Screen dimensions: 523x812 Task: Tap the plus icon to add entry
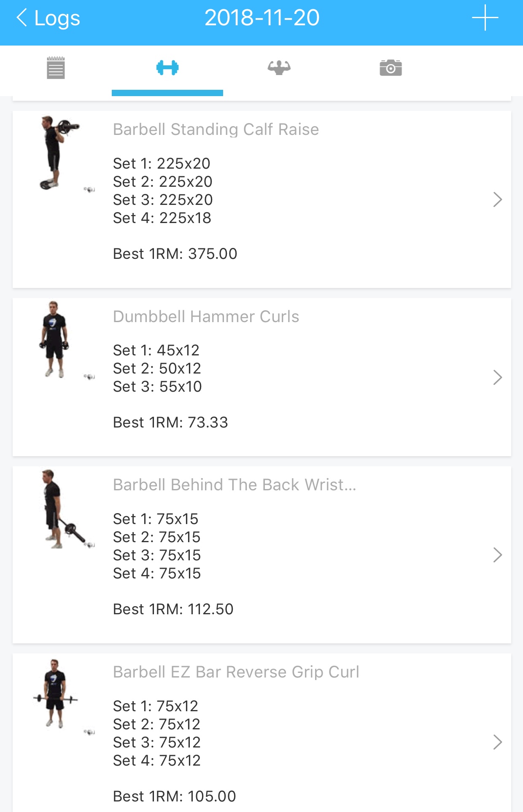pos(485,18)
